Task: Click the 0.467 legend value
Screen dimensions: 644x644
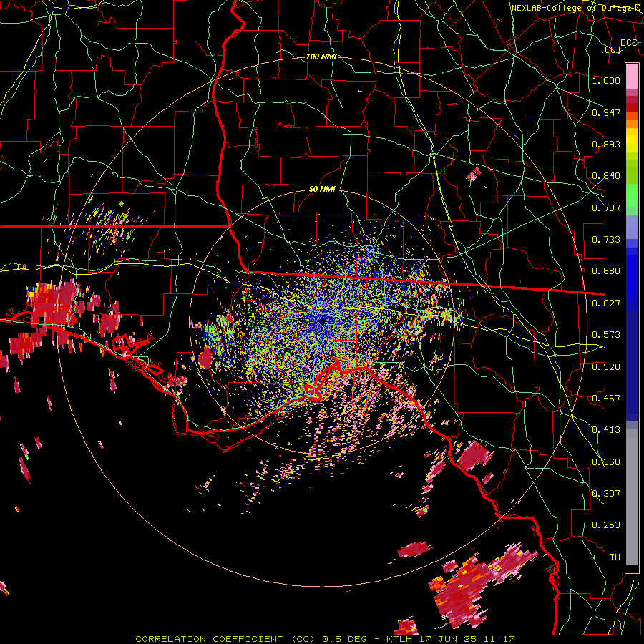Action: (606, 399)
